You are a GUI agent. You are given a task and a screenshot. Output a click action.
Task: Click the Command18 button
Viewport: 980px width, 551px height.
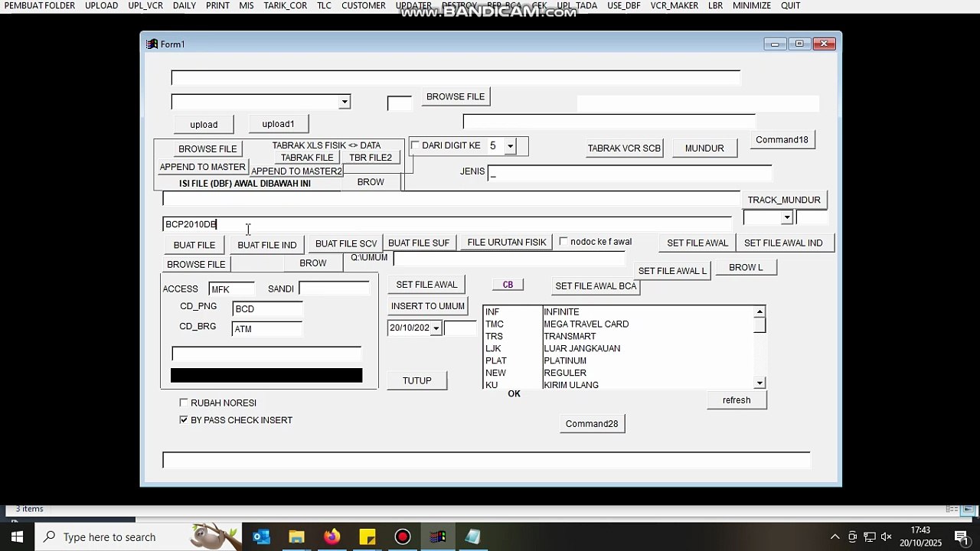pyautogui.click(x=782, y=140)
